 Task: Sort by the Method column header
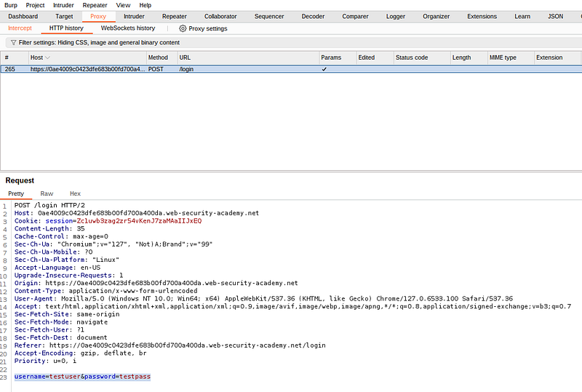click(x=162, y=57)
